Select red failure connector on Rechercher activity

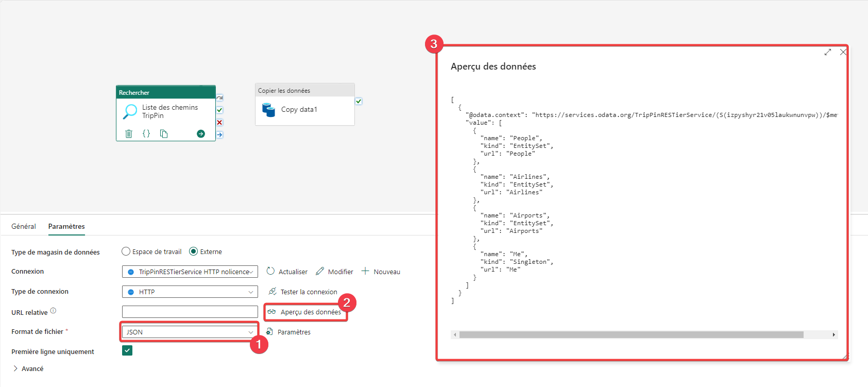coord(219,122)
